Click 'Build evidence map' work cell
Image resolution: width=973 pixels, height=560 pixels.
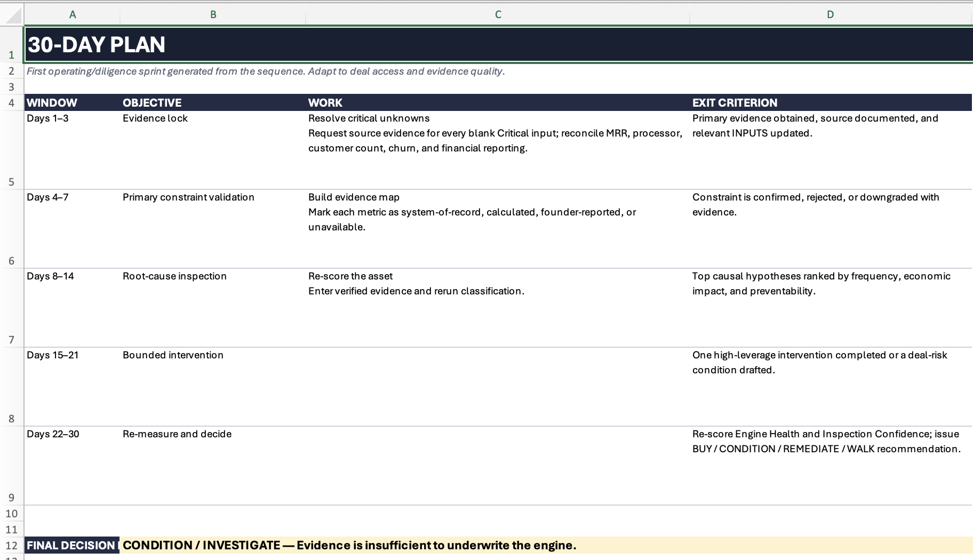pos(498,229)
